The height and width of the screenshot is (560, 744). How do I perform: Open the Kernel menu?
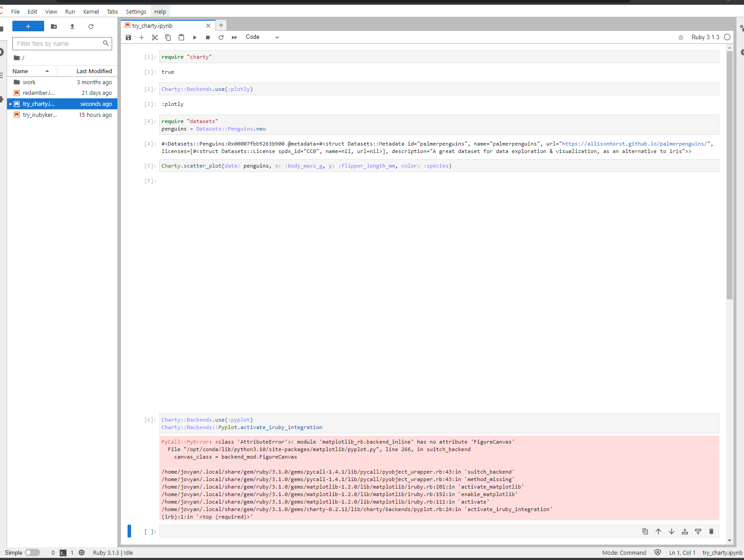click(91, 12)
